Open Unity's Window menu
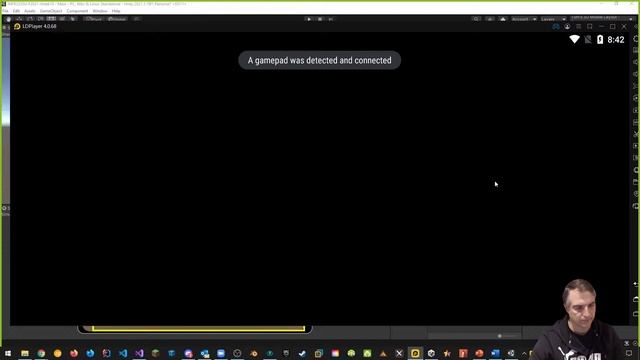 (x=100, y=11)
